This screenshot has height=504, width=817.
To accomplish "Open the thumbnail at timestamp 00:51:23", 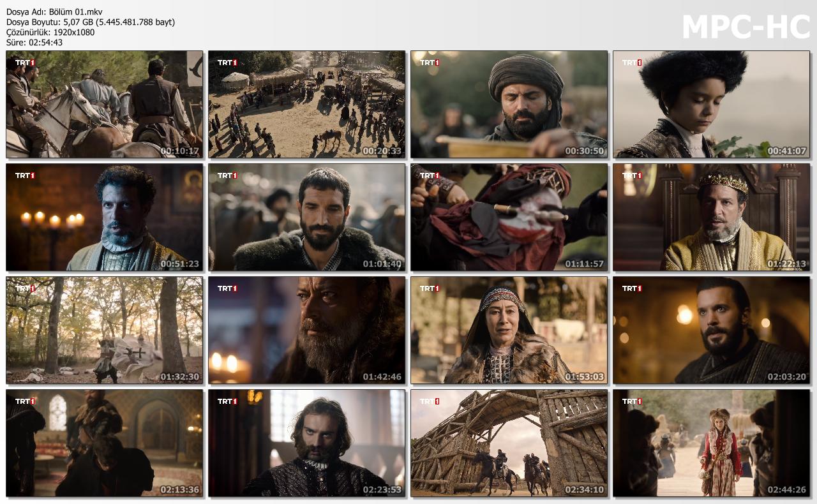I will (105, 218).
